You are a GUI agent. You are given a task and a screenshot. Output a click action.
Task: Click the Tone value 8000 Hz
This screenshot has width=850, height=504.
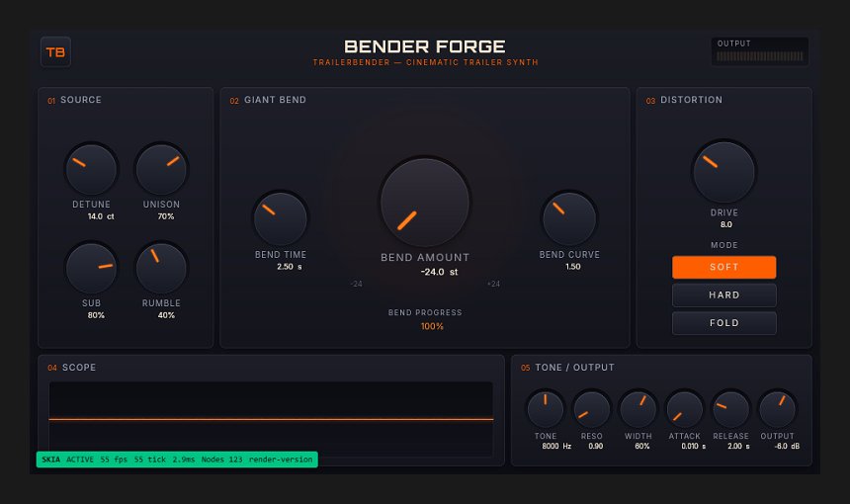pyautogui.click(x=556, y=446)
